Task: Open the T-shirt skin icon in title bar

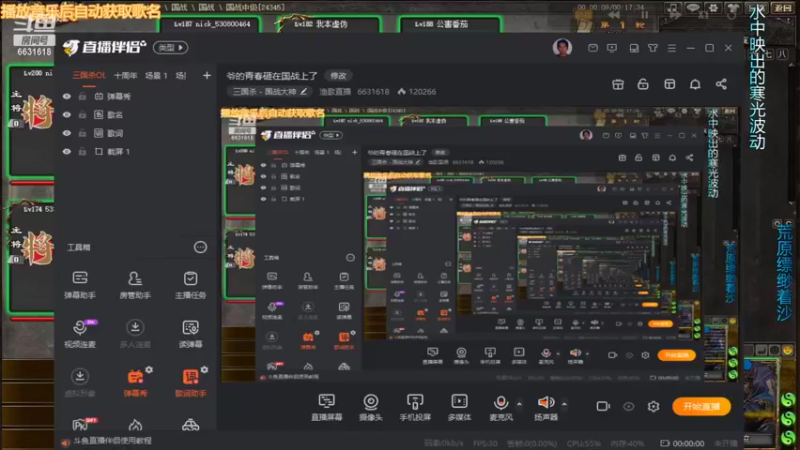Action: coord(653,48)
